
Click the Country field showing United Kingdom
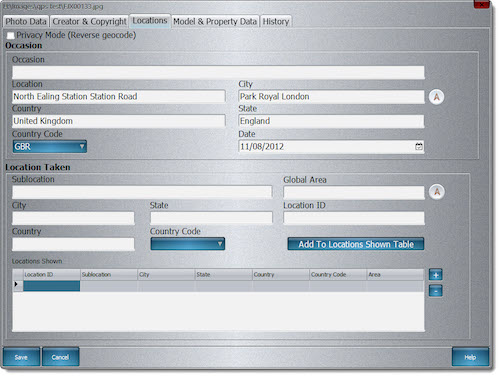(119, 121)
